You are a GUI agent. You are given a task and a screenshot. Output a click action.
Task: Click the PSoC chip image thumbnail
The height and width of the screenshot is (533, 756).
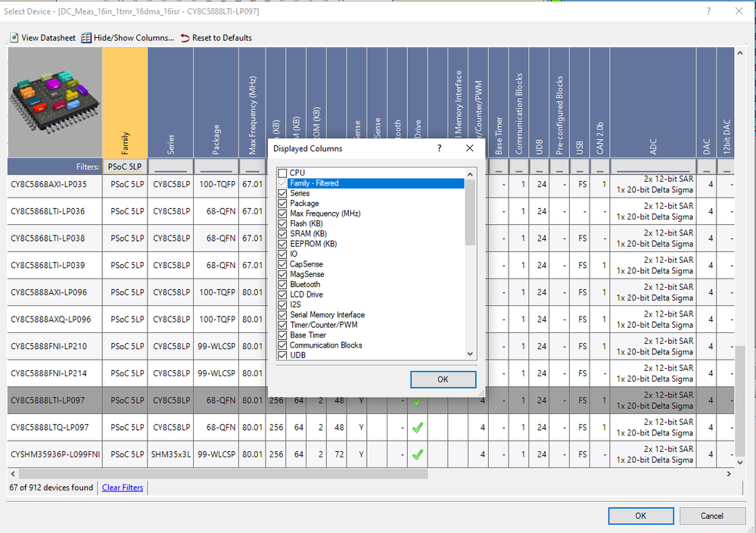55,102
